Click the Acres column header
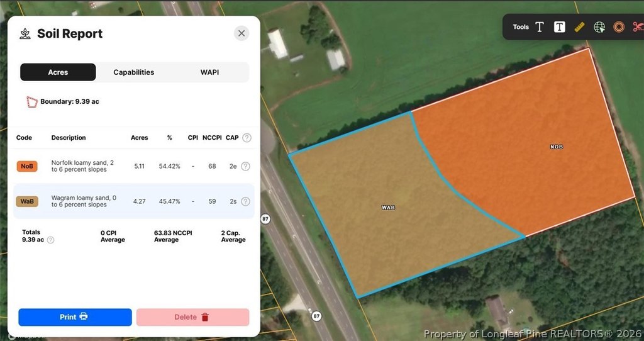644x341 pixels. [139, 138]
